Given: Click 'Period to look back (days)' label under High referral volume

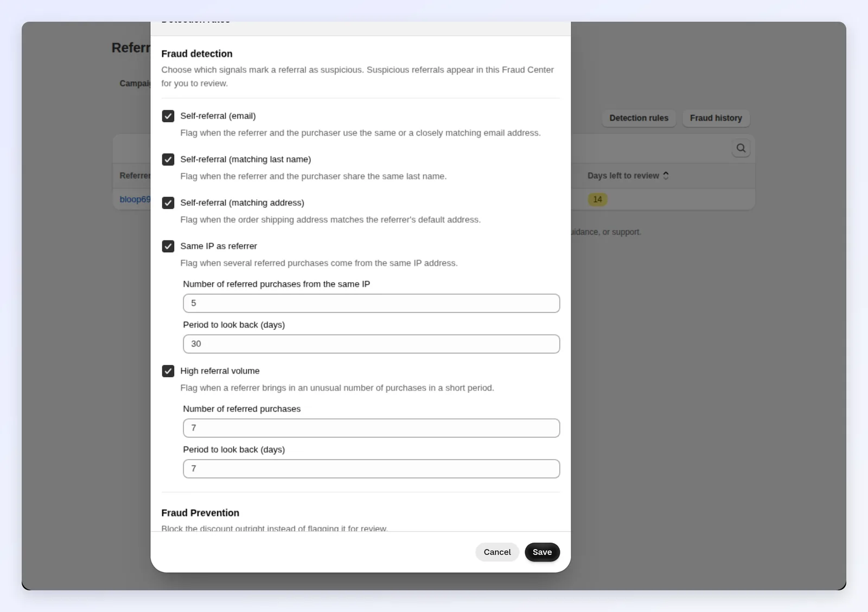Looking at the screenshot, I should pos(234,450).
